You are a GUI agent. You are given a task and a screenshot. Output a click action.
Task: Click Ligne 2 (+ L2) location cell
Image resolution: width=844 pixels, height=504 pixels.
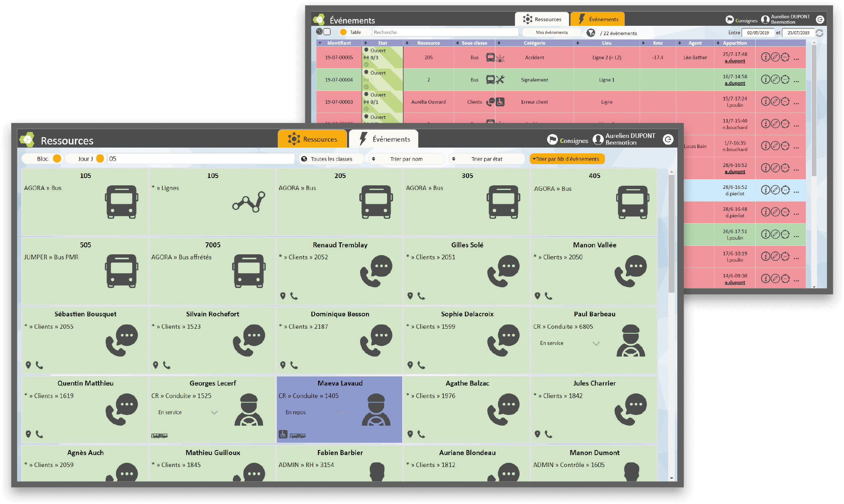click(x=606, y=57)
